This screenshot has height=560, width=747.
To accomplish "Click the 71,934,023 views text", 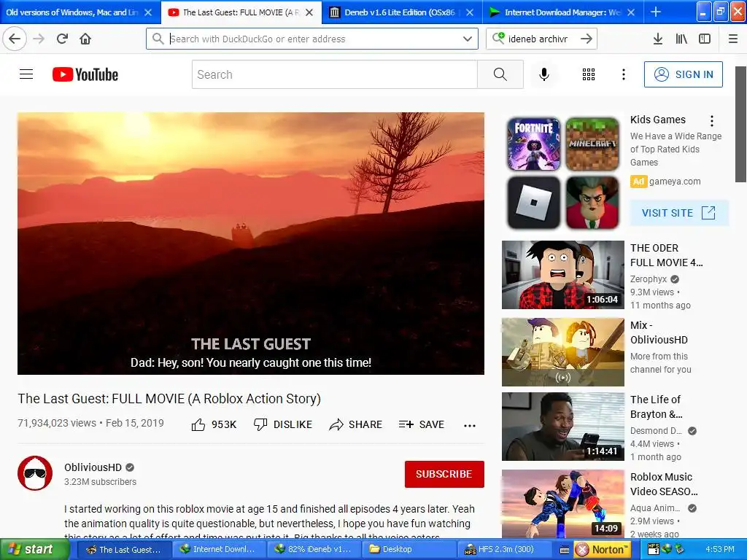I will point(57,423).
